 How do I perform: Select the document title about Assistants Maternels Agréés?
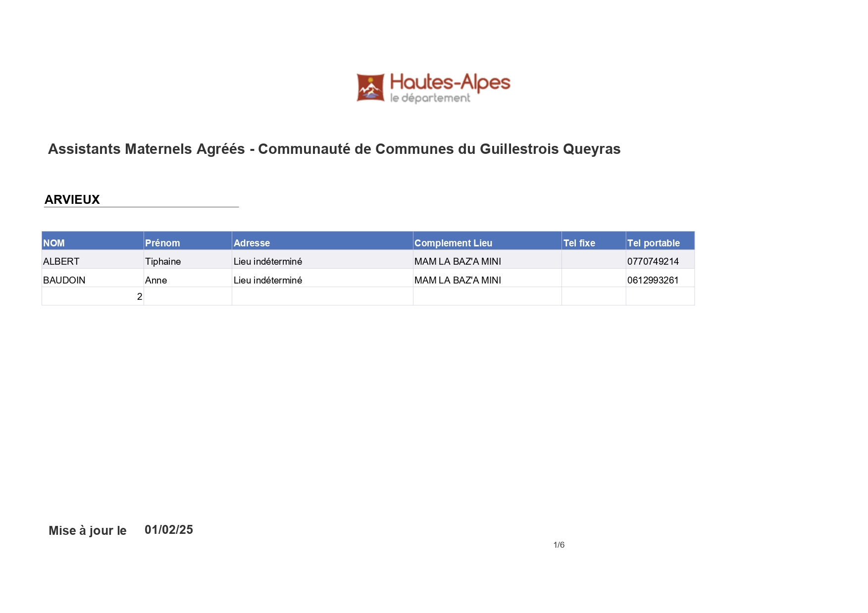334,149
